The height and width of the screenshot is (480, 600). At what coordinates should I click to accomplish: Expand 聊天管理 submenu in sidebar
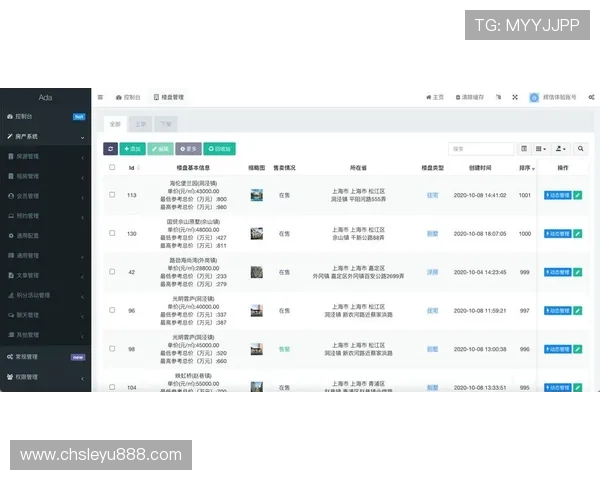46,315
